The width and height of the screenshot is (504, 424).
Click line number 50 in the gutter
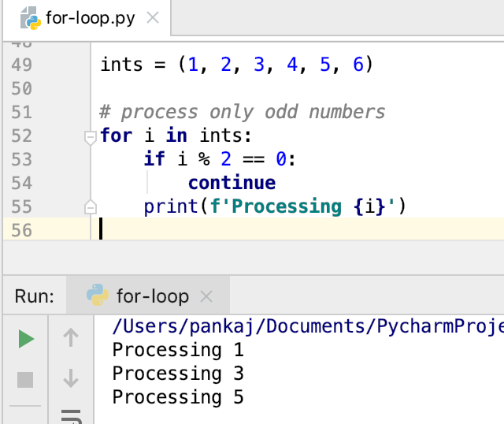tap(21, 88)
